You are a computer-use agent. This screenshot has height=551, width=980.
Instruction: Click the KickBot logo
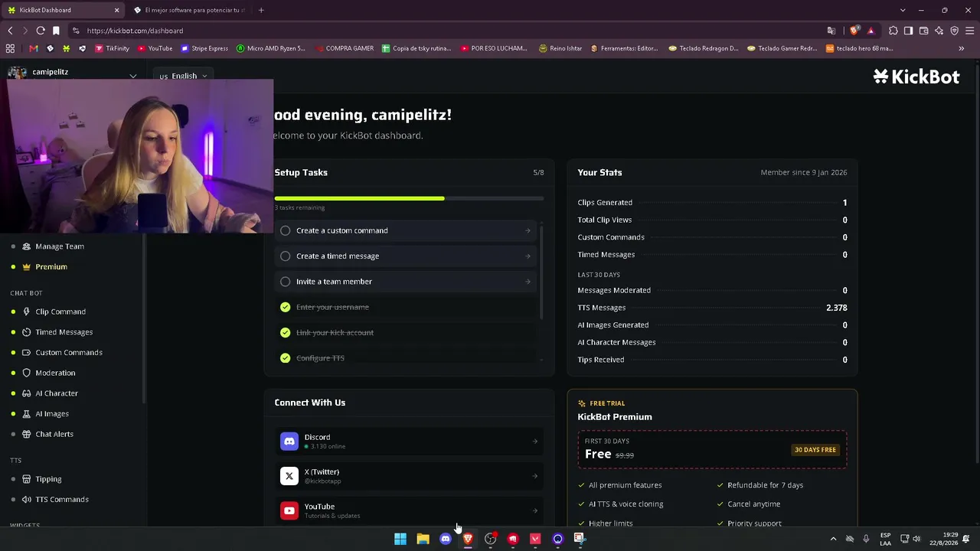pyautogui.click(x=916, y=77)
